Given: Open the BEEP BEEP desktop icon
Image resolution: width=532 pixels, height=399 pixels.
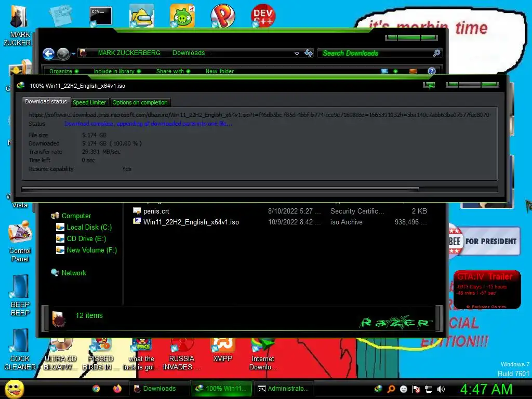Looking at the screenshot, I should coord(20,296).
